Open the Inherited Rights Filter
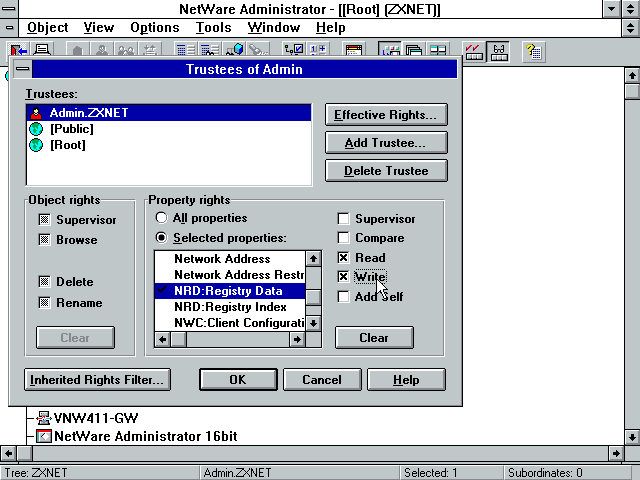The height and width of the screenshot is (480, 640). 97,380
